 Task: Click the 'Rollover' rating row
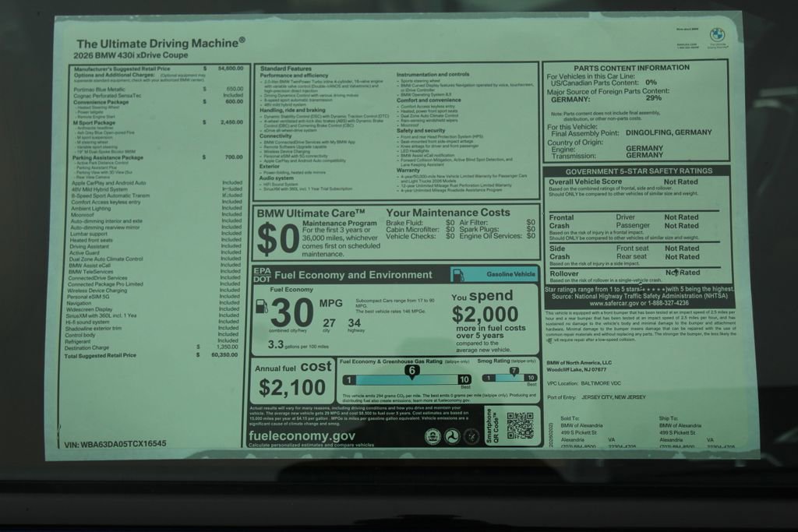[625, 273]
